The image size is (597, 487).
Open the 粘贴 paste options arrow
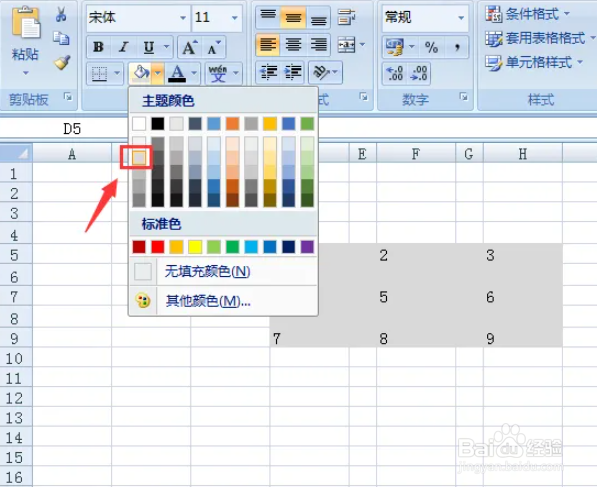point(26,72)
